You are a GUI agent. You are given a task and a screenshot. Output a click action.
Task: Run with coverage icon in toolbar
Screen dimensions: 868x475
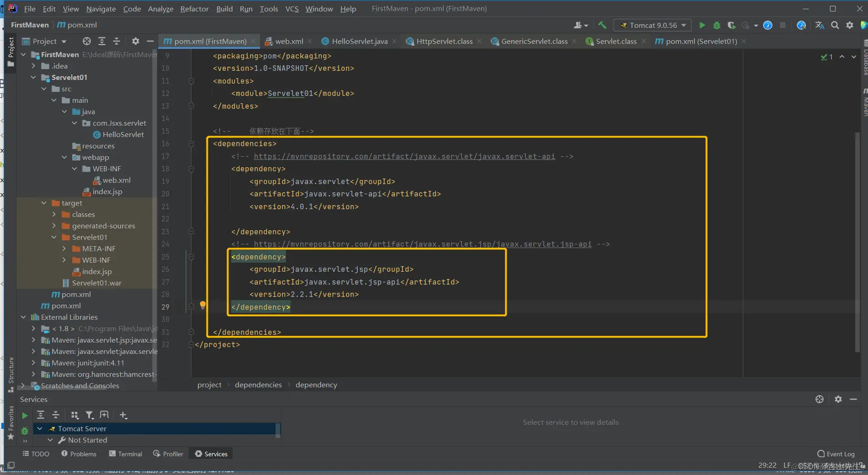(x=731, y=25)
